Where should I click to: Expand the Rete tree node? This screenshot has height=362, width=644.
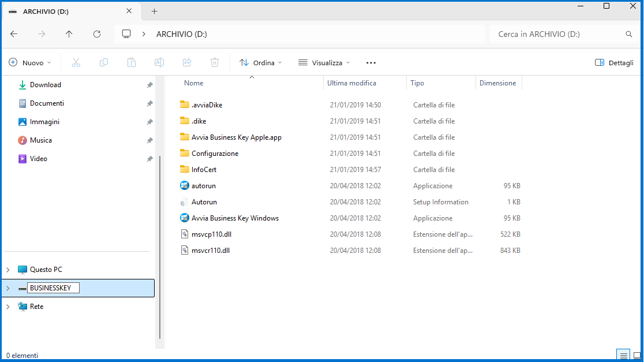tap(8, 307)
